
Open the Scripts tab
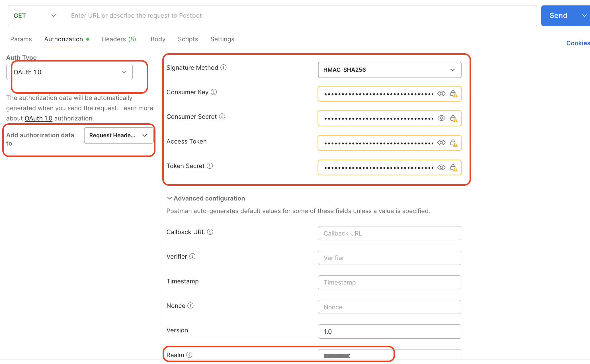coord(188,39)
